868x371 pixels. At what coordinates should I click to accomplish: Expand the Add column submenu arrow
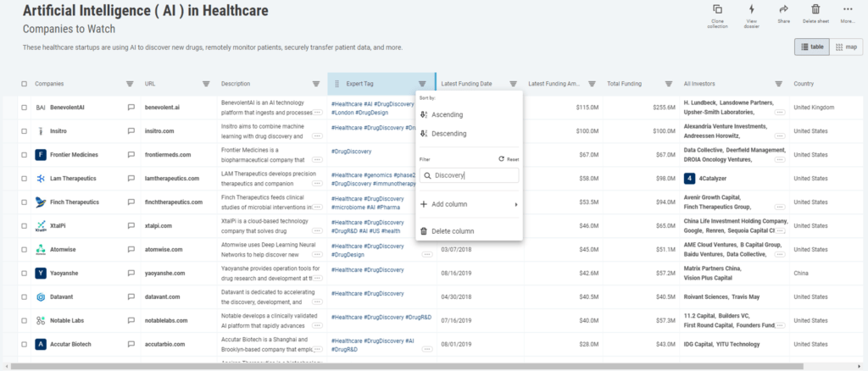click(x=516, y=205)
